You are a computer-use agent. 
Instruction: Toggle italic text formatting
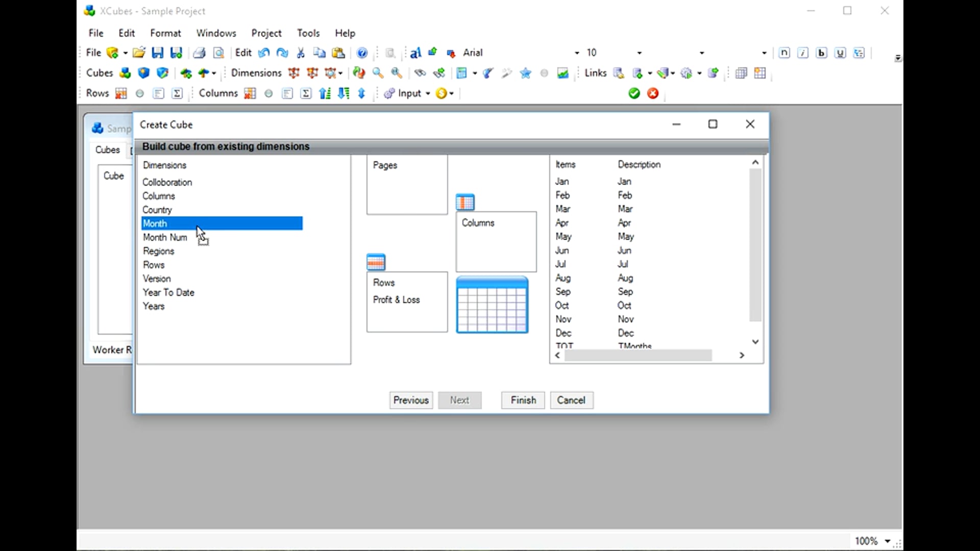tap(803, 53)
